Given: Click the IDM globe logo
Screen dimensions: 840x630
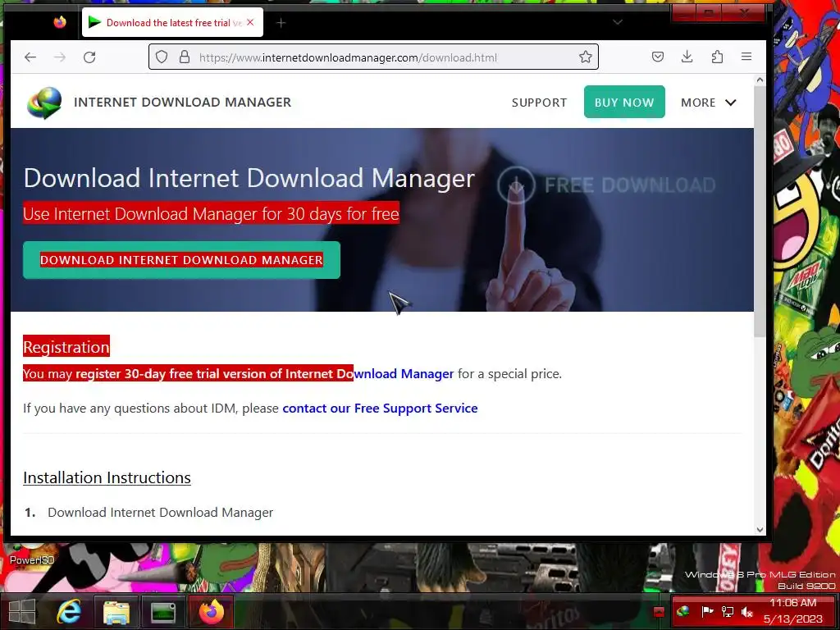Looking at the screenshot, I should pos(45,103).
